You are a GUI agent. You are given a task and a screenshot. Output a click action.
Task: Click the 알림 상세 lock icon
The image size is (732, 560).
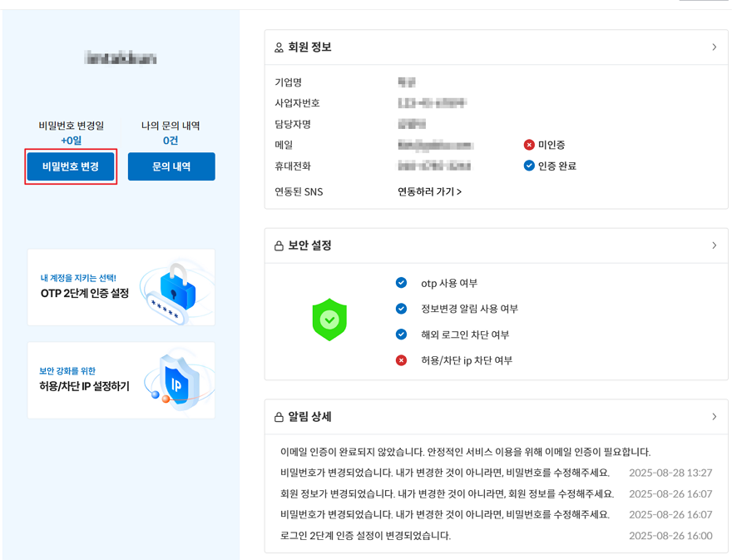pos(279,417)
